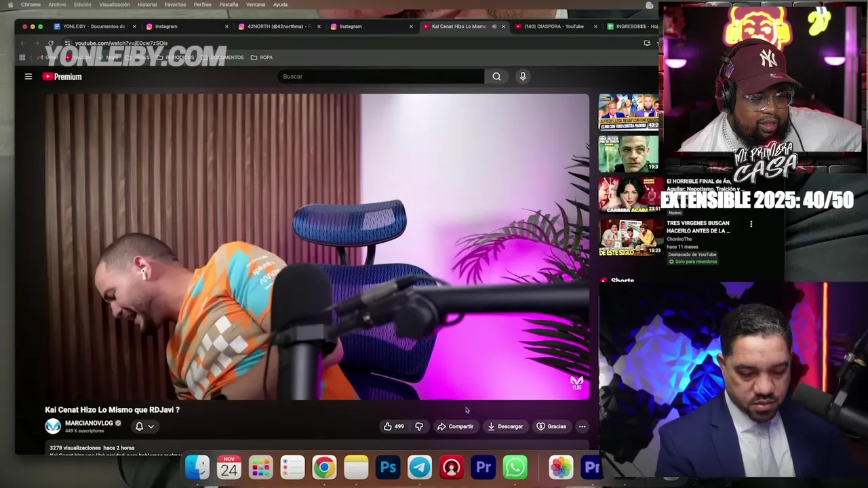Open the DOCUMENTOS bookmark folder
The image size is (868, 488).
222,58
